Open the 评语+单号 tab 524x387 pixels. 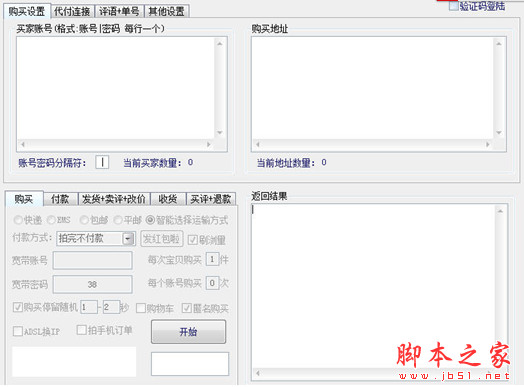click(x=119, y=12)
